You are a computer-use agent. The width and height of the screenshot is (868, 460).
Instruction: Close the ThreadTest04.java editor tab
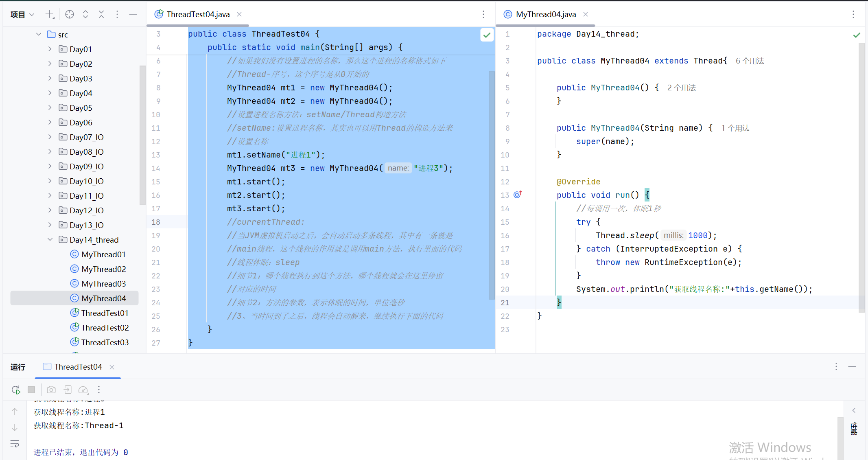[239, 14]
